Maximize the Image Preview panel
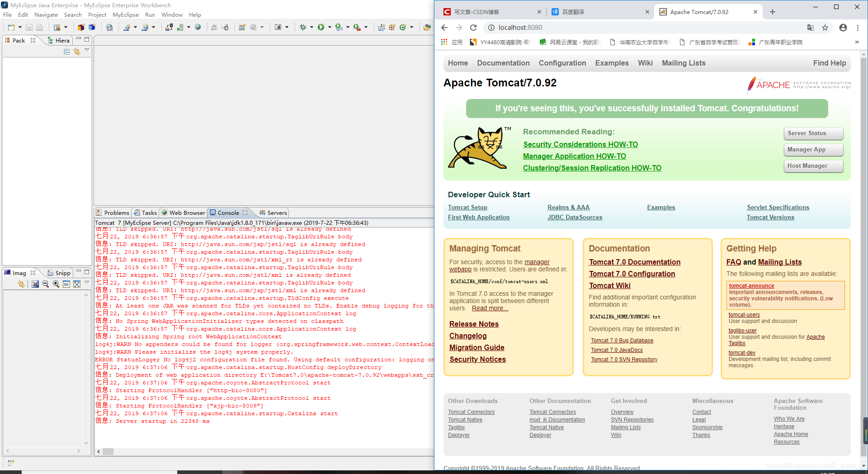 coord(87,272)
